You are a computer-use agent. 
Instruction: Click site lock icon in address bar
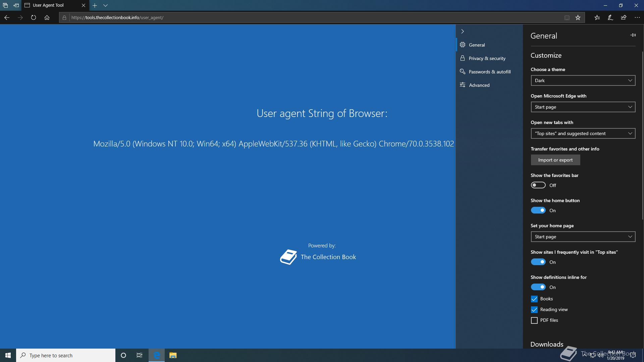click(x=64, y=17)
